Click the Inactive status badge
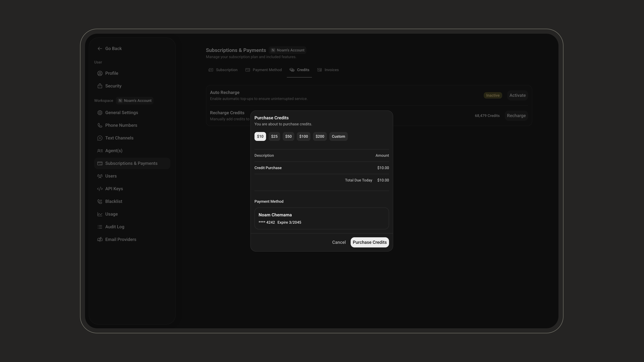Image resolution: width=644 pixels, height=362 pixels. pos(493,95)
